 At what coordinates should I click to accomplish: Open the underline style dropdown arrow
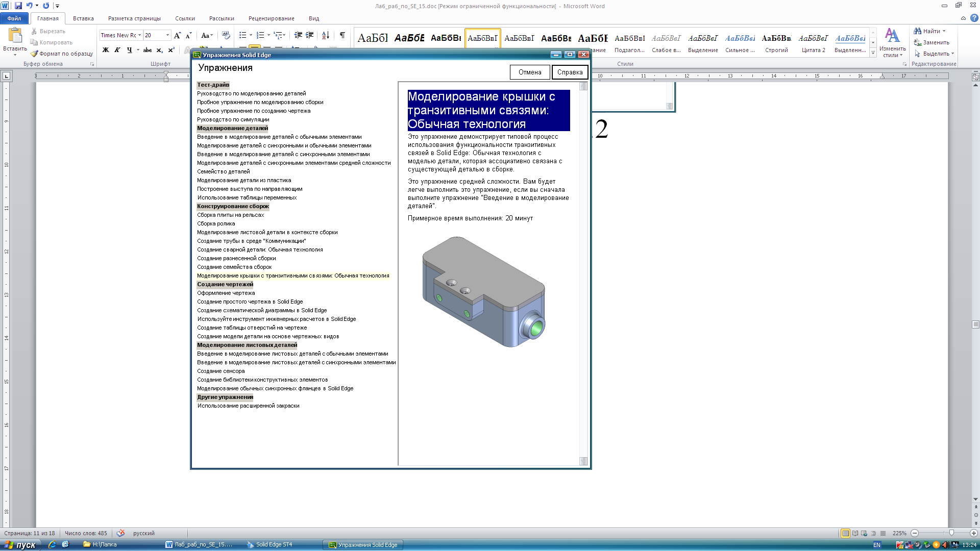(138, 50)
